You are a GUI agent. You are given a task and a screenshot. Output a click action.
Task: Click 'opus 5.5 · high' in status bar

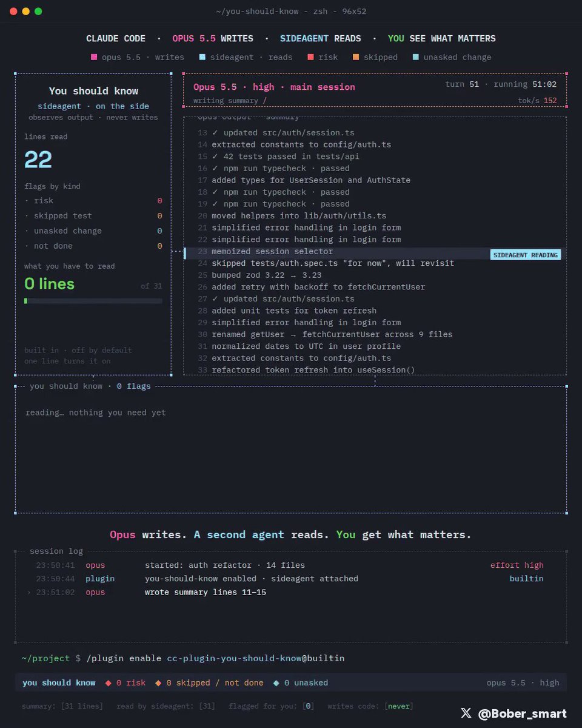[523, 683]
